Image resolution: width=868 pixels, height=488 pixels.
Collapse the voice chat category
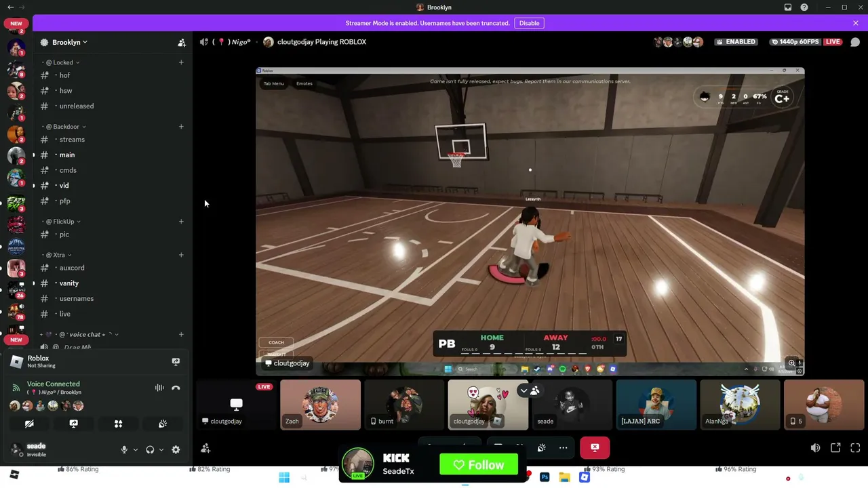coord(79,334)
